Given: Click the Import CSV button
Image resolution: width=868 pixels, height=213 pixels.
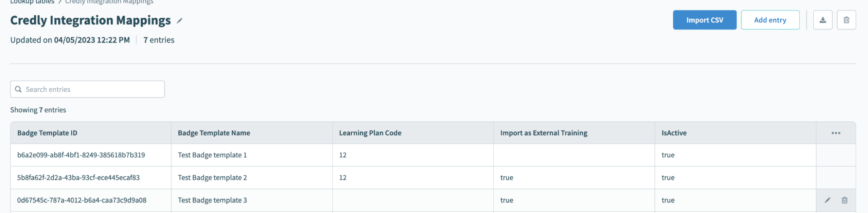Looking at the screenshot, I should coord(704,20).
